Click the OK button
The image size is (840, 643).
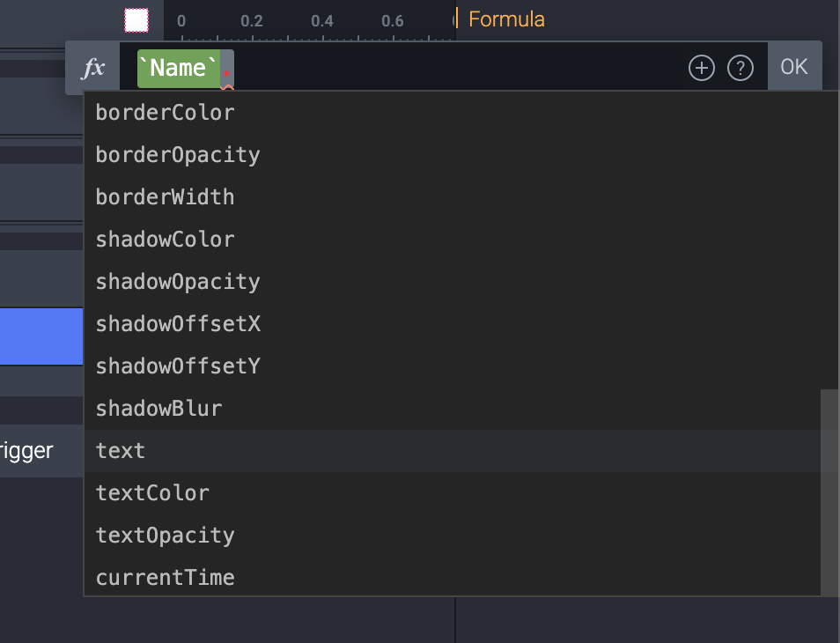[794, 67]
